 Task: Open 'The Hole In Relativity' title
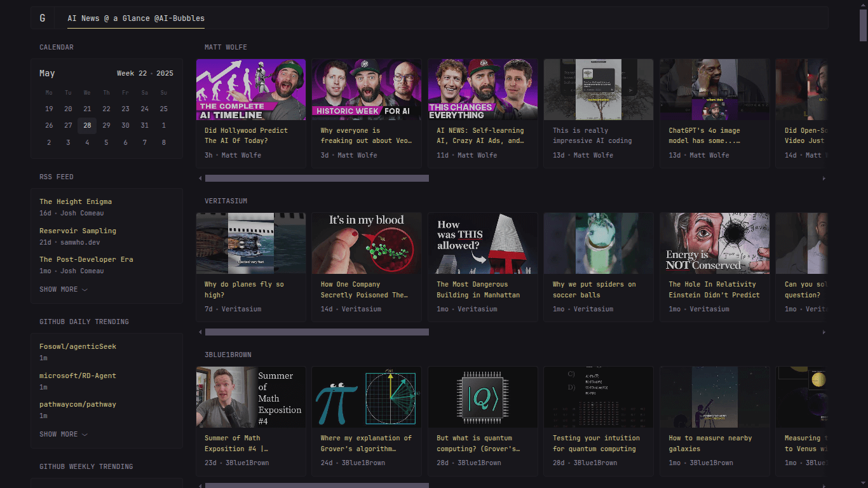714,289
